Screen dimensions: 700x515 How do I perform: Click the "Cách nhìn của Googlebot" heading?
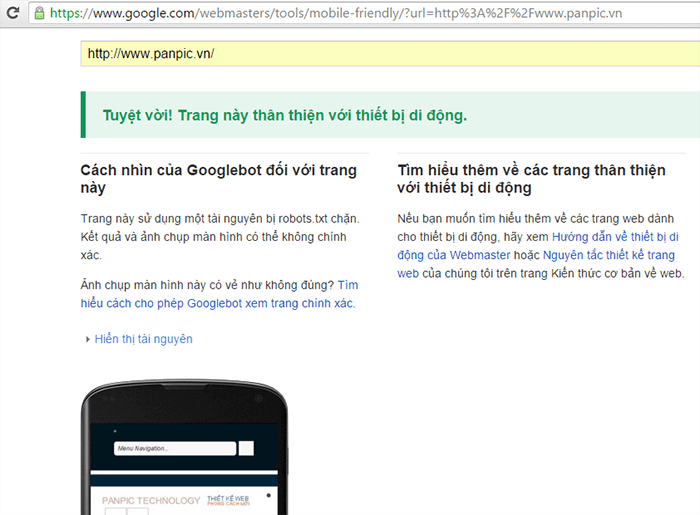click(219, 179)
